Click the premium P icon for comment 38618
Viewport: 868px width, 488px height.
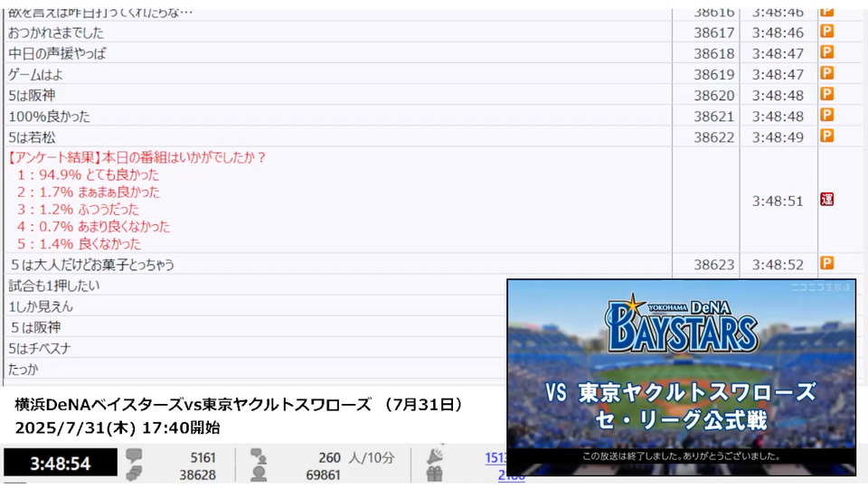[826, 52]
